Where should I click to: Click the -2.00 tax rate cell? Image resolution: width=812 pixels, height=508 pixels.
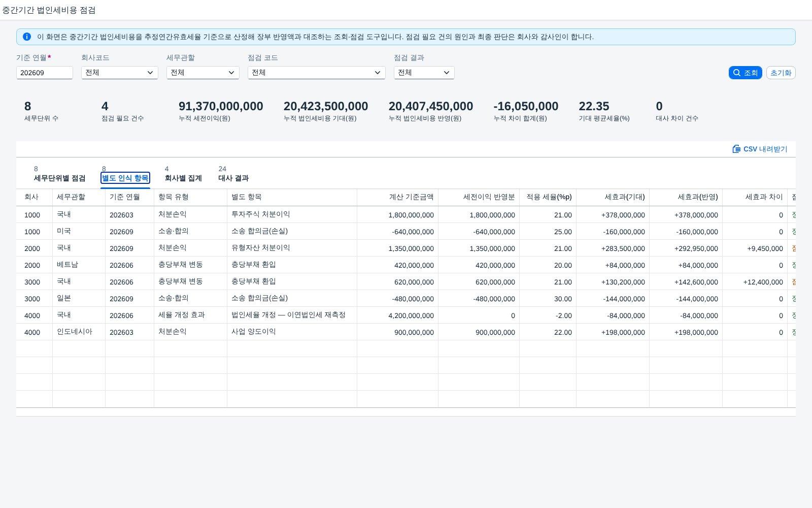click(x=548, y=315)
